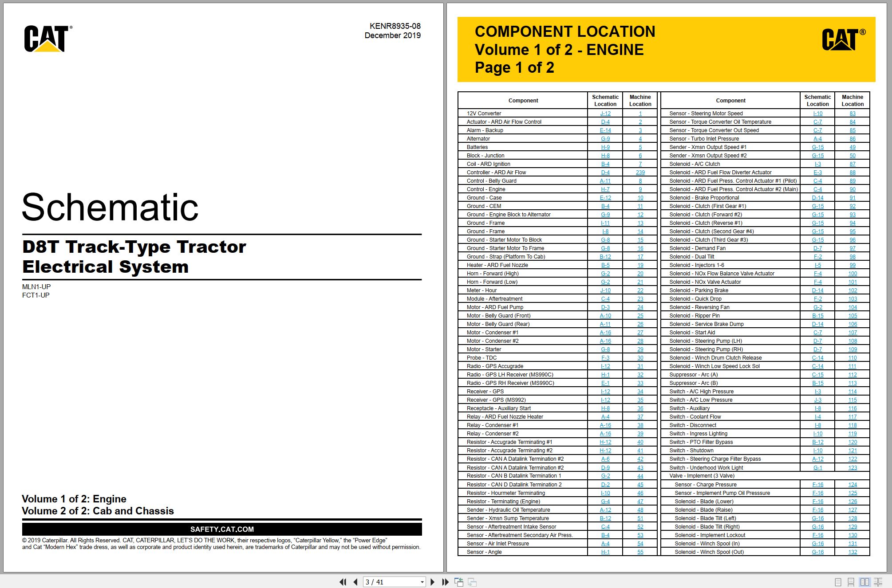Click the page number field showing 3 / 41
The width and height of the screenshot is (892, 588).
click(391, 582)
